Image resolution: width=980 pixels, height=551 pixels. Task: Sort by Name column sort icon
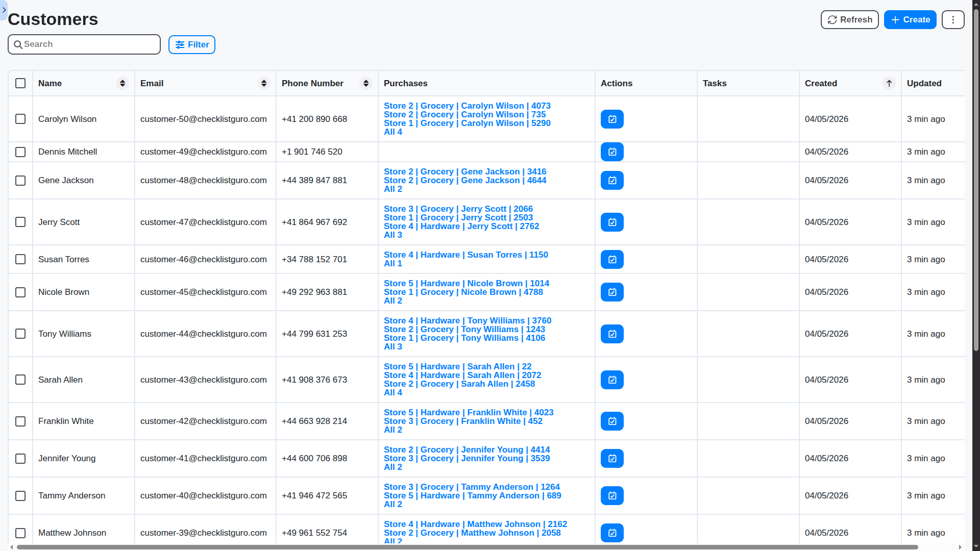(x=122, y=83)
